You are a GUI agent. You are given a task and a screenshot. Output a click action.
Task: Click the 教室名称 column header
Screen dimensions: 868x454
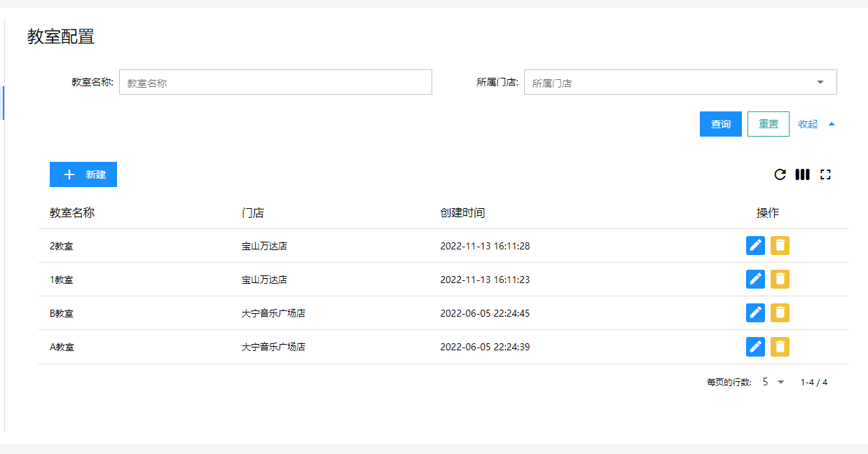[72, 213]
